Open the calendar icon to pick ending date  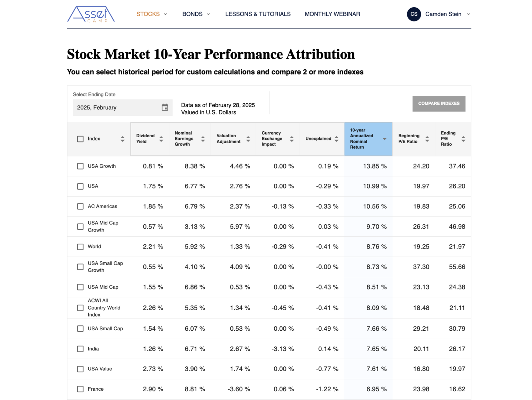[x=165, y=107]
